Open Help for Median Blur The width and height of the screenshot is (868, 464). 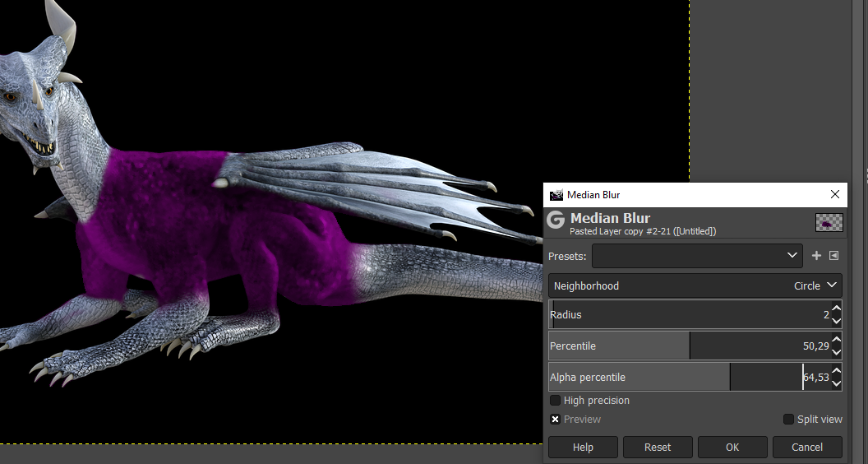coord(583,447)
